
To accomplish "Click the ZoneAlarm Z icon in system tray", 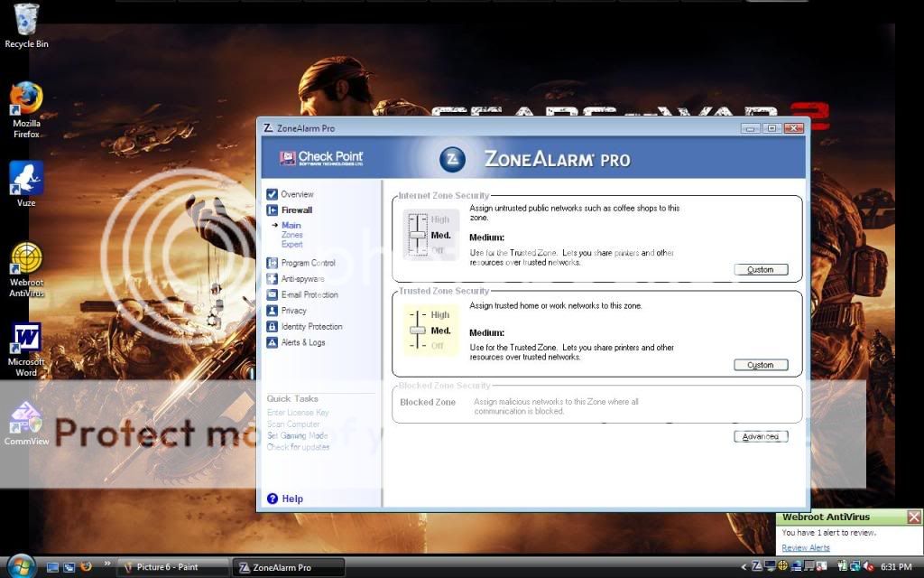I will click(757, 567).
